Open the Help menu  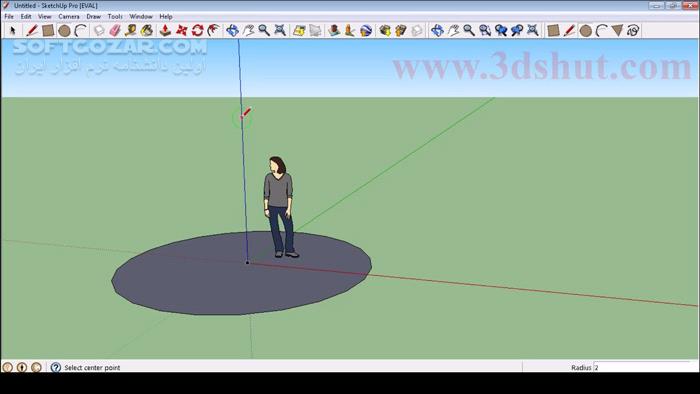pos(166,17)
